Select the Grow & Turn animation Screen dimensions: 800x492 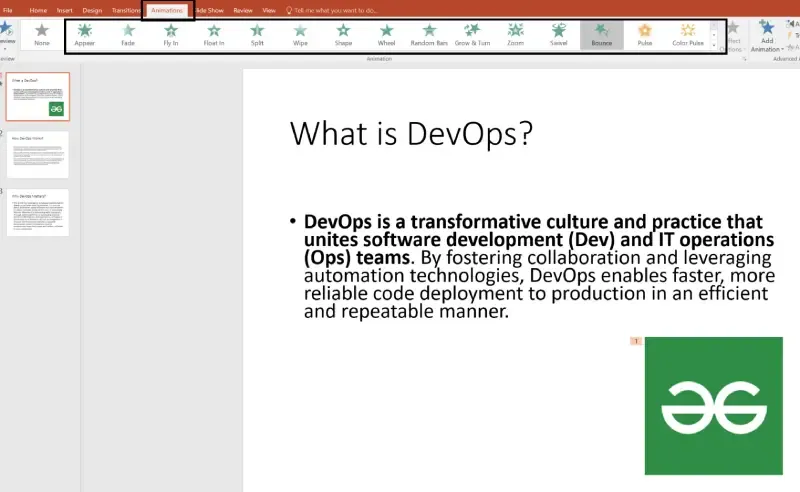pos(472,35)
